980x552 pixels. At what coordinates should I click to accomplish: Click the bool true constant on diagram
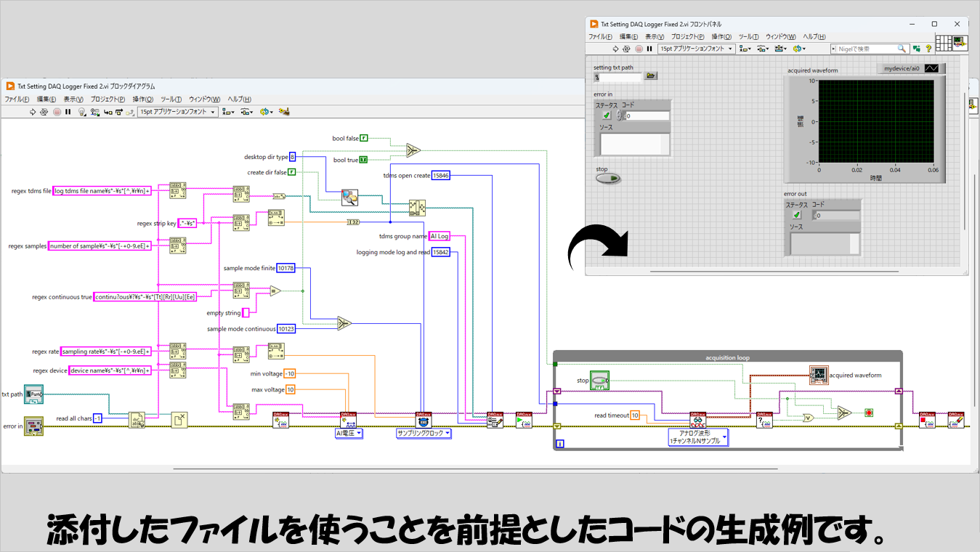(363, 160)
